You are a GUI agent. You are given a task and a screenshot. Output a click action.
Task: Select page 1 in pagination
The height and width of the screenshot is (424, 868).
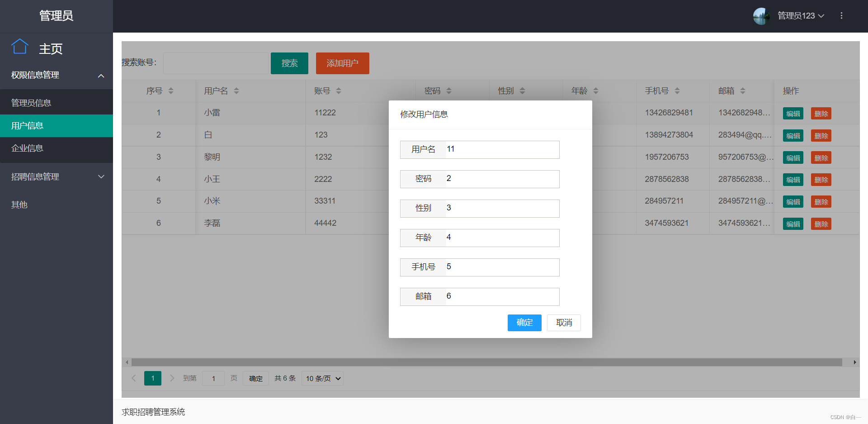coord(153,378)
